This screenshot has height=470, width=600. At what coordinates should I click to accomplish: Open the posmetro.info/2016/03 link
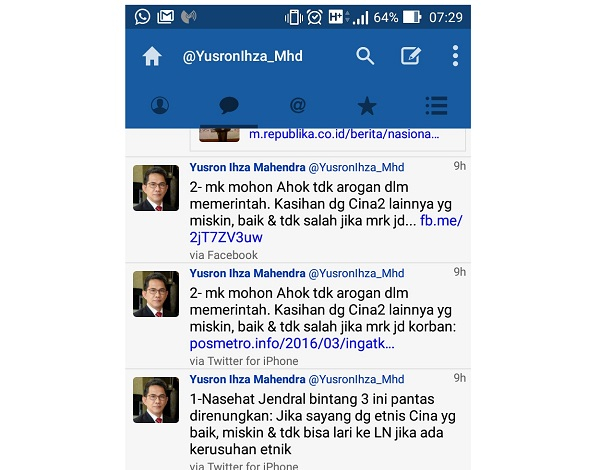coord(292,343)
